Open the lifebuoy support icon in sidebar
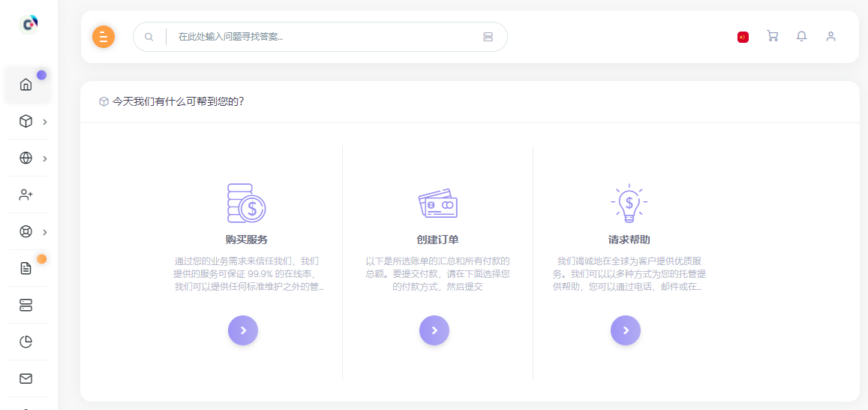Viewport: 868px width, 410px height. coord(26,231)
